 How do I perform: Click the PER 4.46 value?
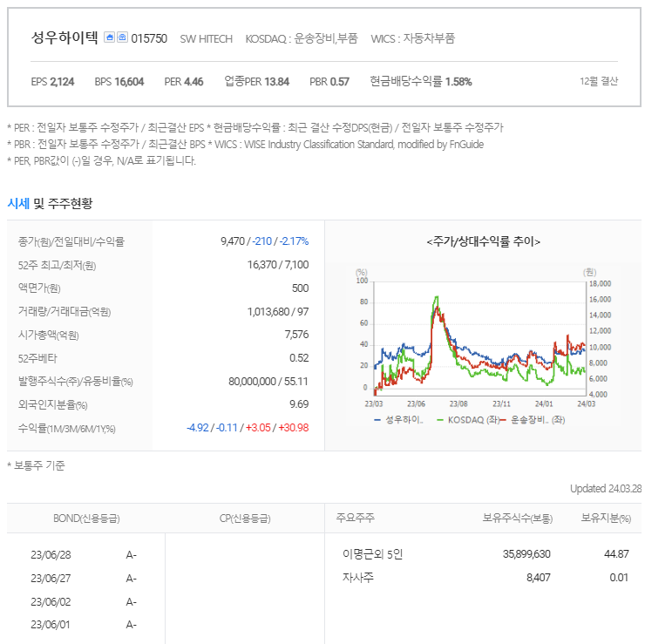[x=184, y=82]
